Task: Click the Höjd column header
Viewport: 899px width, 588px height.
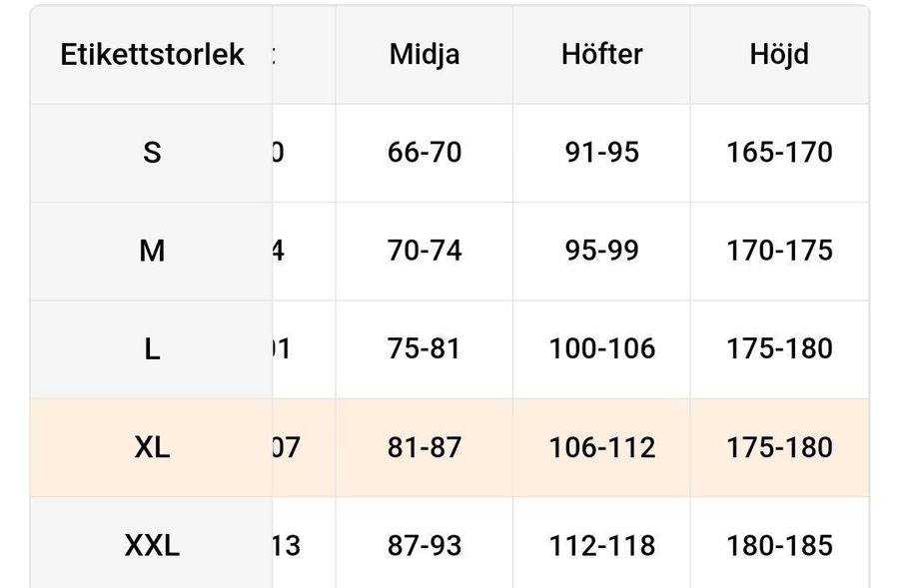Action: coord(779,55)
